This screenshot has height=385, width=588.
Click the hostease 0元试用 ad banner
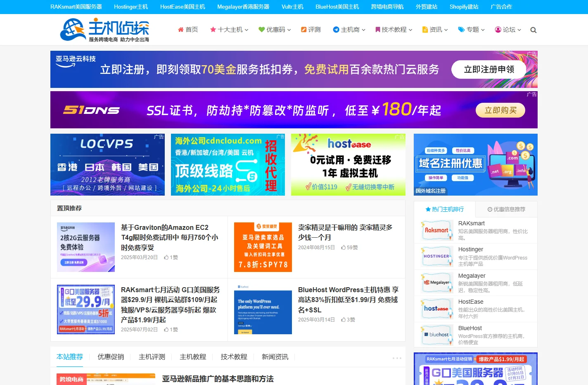[x=348, y=165]
